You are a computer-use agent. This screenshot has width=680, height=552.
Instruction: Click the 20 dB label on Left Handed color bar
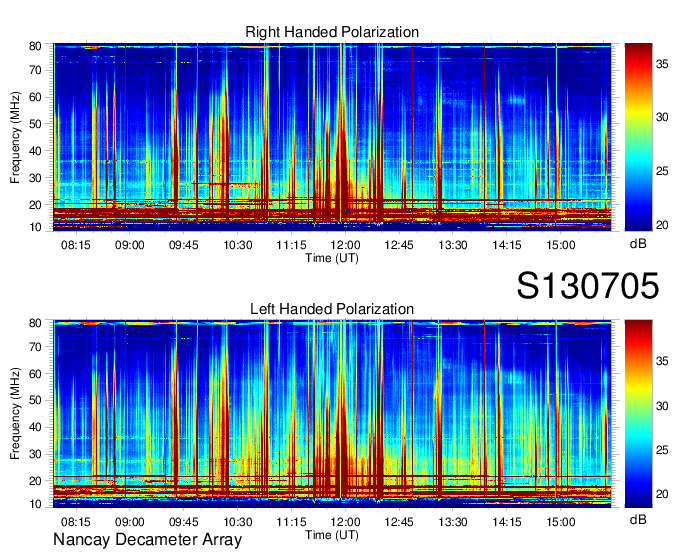pyautogui.click(x=662, y=494)
